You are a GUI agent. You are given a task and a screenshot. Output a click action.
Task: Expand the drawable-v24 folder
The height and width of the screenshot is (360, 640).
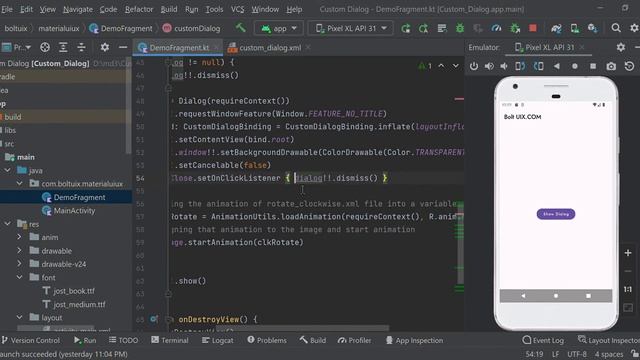point(19,264)
